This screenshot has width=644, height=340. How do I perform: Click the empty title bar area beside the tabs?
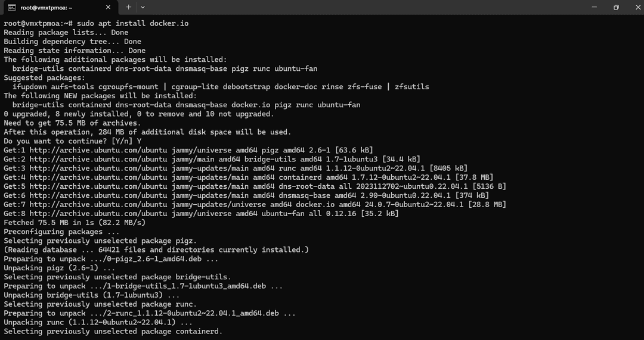click(366, 7)
